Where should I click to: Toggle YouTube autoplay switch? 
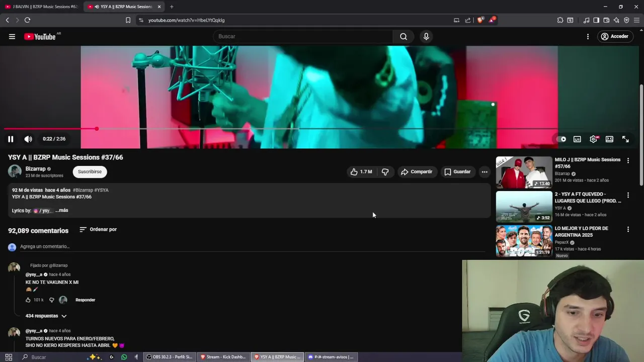(x=561, y=139)
